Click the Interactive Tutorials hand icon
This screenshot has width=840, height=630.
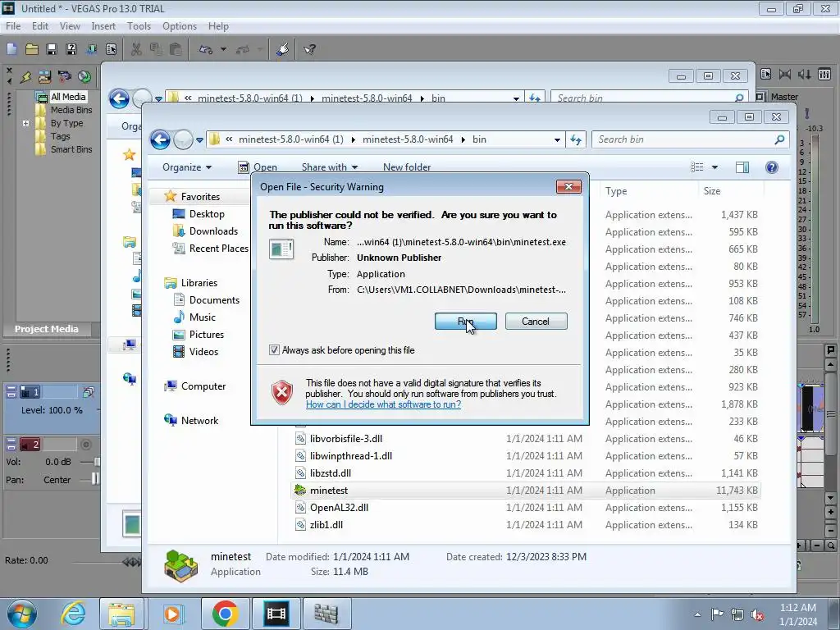coord(283,49)
